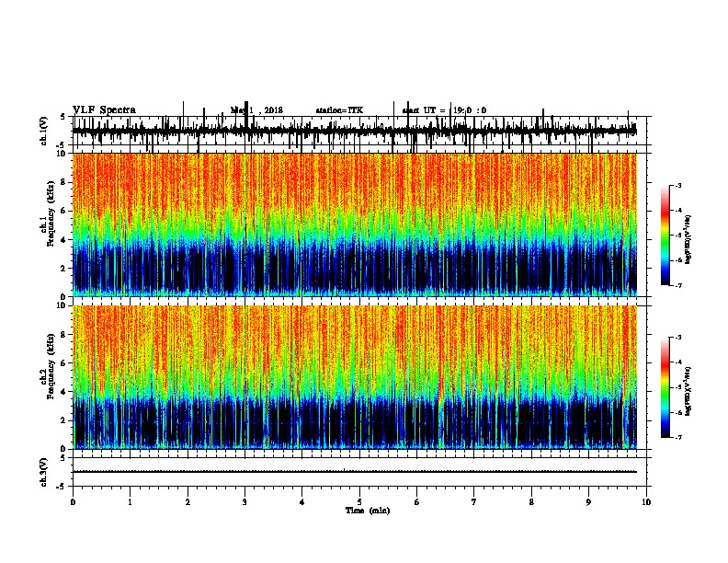Click the '5' tick on ch.1(V) axis

pyautogui.click(x=63, y=117)
